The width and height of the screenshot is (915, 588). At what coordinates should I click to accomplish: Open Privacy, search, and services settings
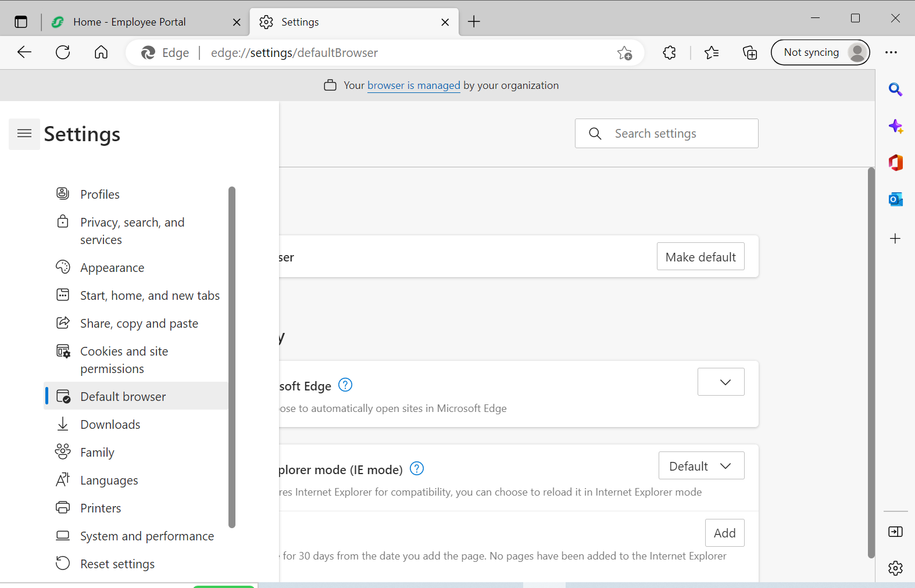click(136, 231)
